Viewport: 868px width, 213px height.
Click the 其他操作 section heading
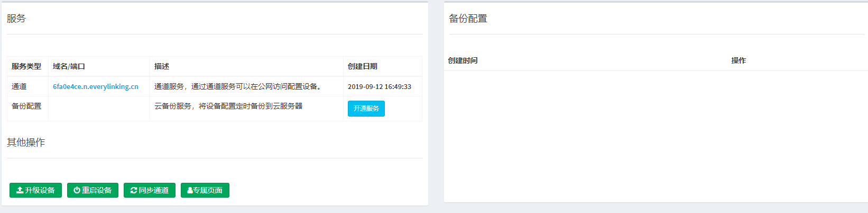coord(26,143)
